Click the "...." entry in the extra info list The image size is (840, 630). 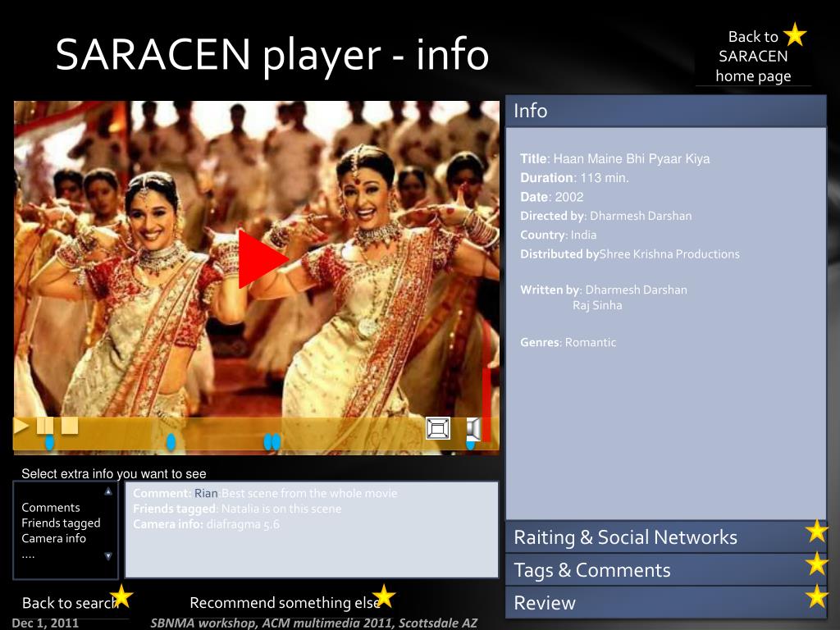tap(28, 555)
